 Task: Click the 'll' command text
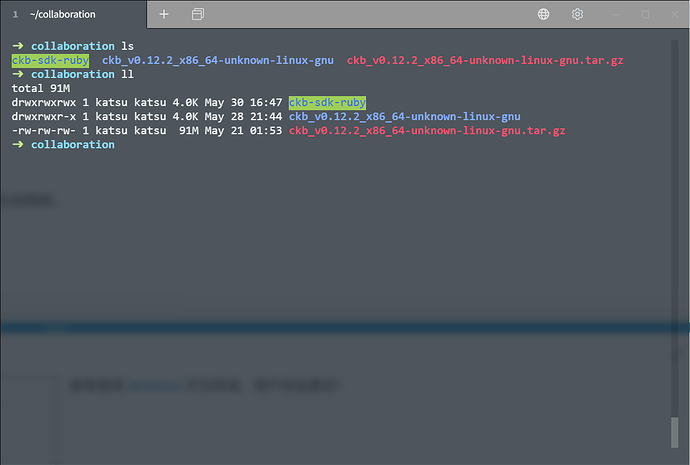click(x=127, y=74)
